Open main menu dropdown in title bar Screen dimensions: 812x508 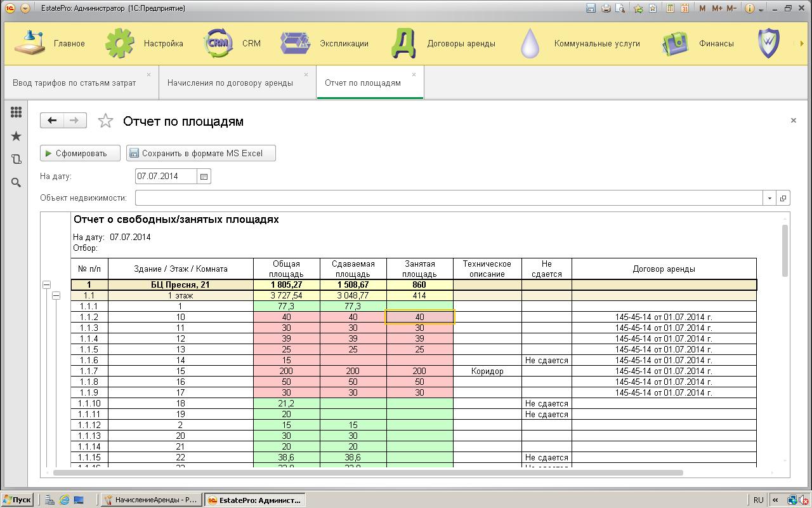click(25, 8)
